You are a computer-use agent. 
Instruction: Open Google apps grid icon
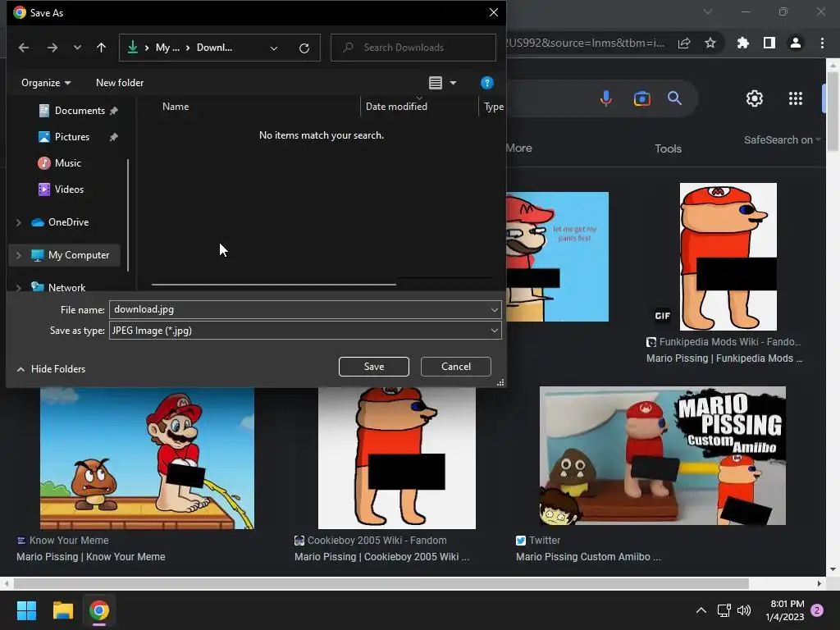click(x=796, y=98)
